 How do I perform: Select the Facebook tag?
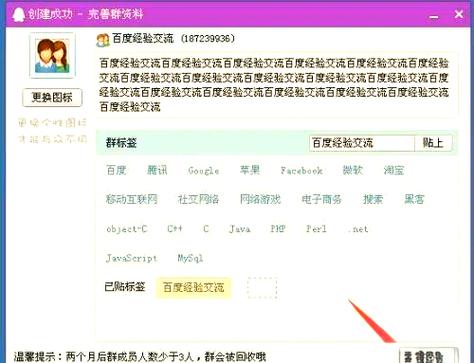coord(301,171)
